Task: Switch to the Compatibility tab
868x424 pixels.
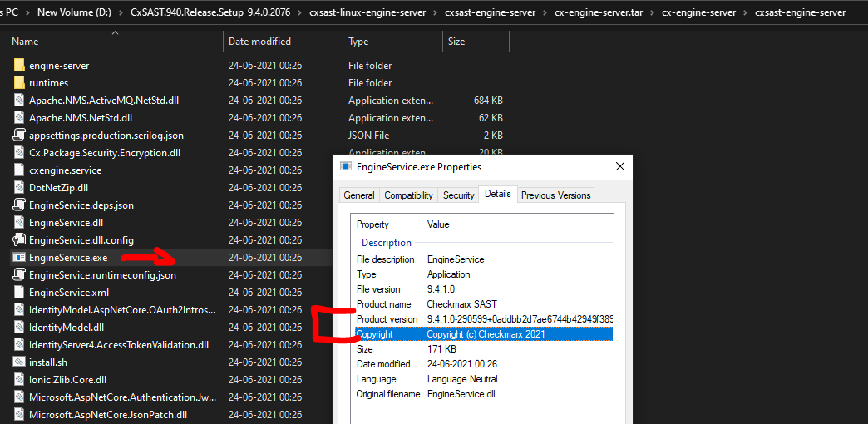Action: [x=408, y=195]
